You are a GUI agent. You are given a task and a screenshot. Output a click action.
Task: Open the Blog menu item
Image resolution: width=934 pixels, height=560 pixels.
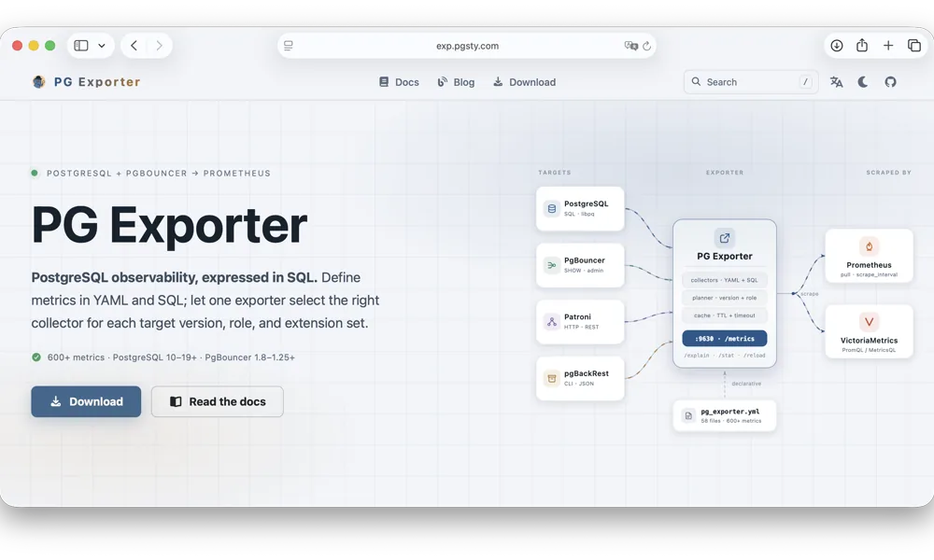pos(456,82)
